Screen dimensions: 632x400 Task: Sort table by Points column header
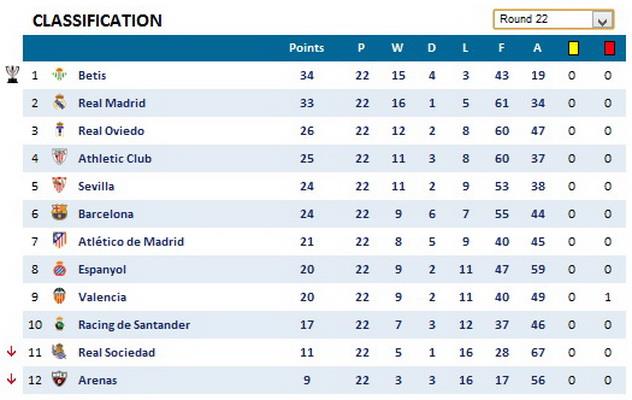(306, 47)
